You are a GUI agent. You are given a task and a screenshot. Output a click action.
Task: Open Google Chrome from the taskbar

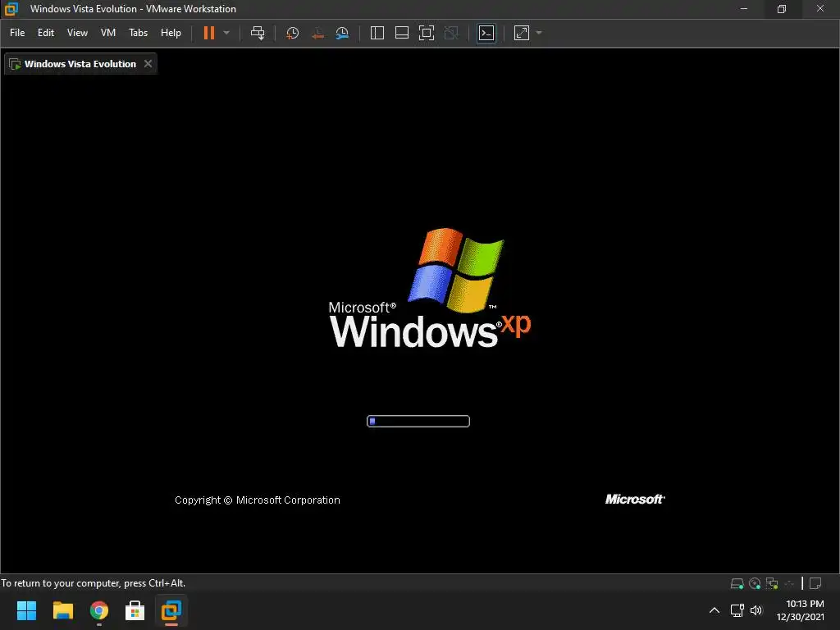pos(99,610)
